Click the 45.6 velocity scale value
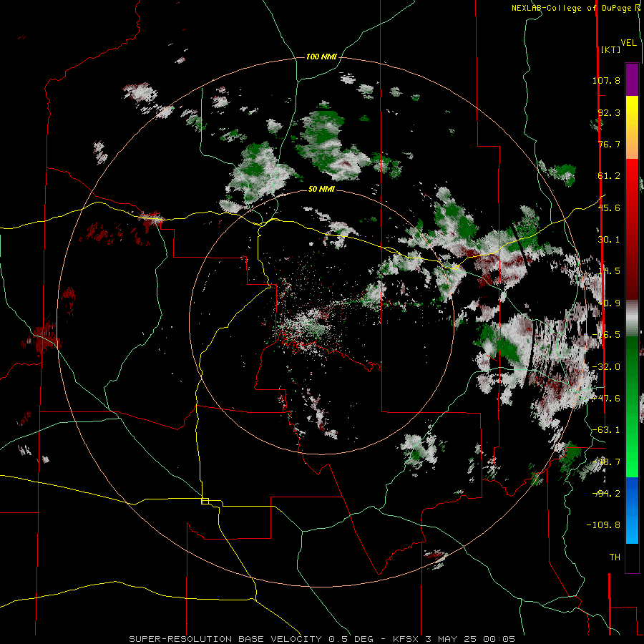Viewport: 644px width, 644px height. [x=609, y=208]
